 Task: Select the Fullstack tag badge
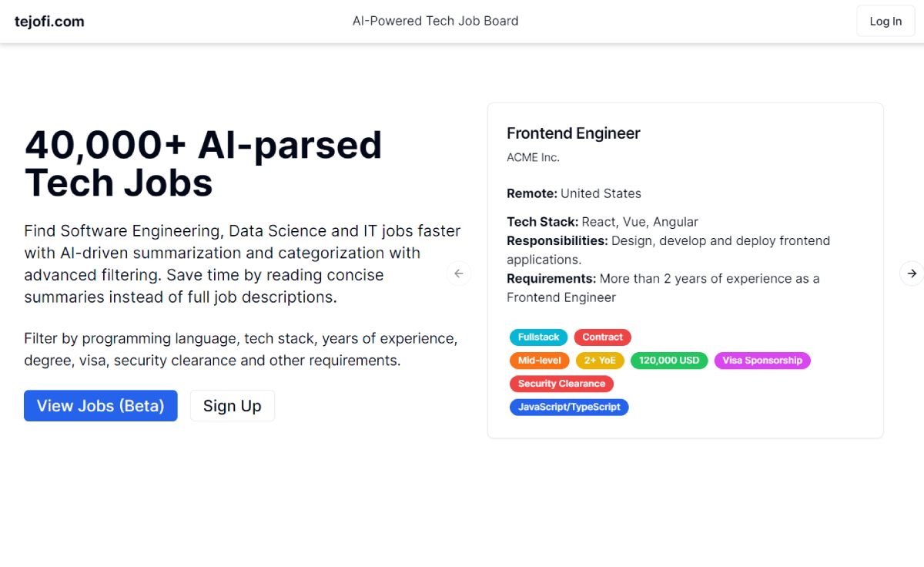[x=539, y=337]
